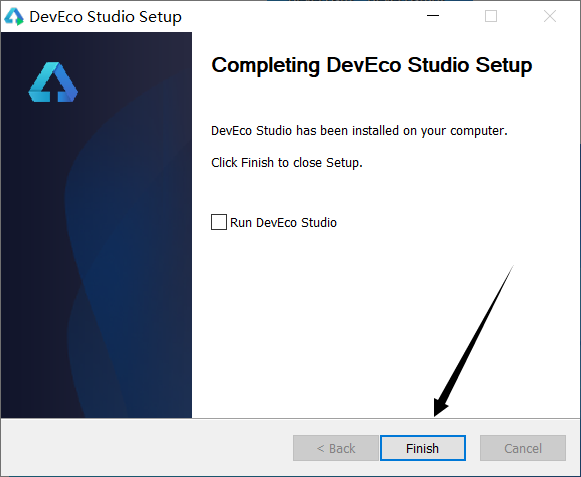Click the "Run DevEco Studio" label text
The width and height of the screenshot is (581, 477).
tap(283, 222)
